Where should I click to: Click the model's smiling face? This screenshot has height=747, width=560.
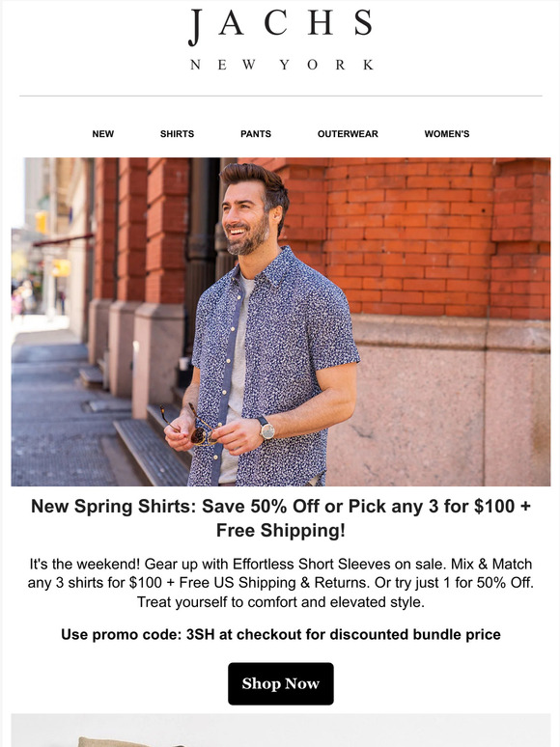click(x=245, y=214)
